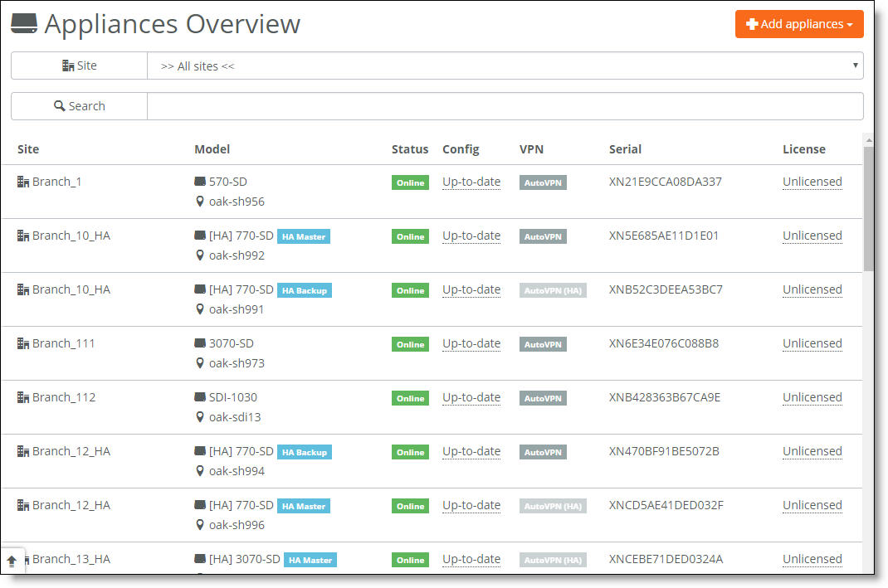Click the Status column header
The width and height of the screenshot is (888, 588).
pyautogui.click(x=410, y=149)
